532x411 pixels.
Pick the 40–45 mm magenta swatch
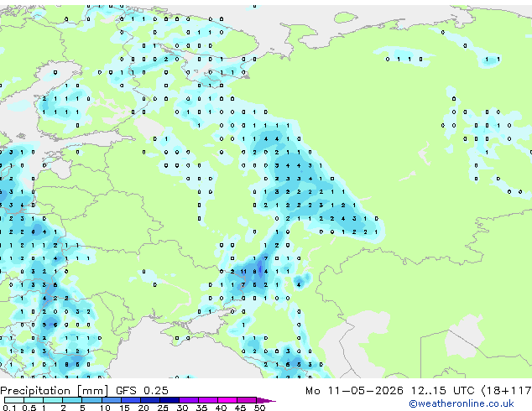[x=227, y=400]
